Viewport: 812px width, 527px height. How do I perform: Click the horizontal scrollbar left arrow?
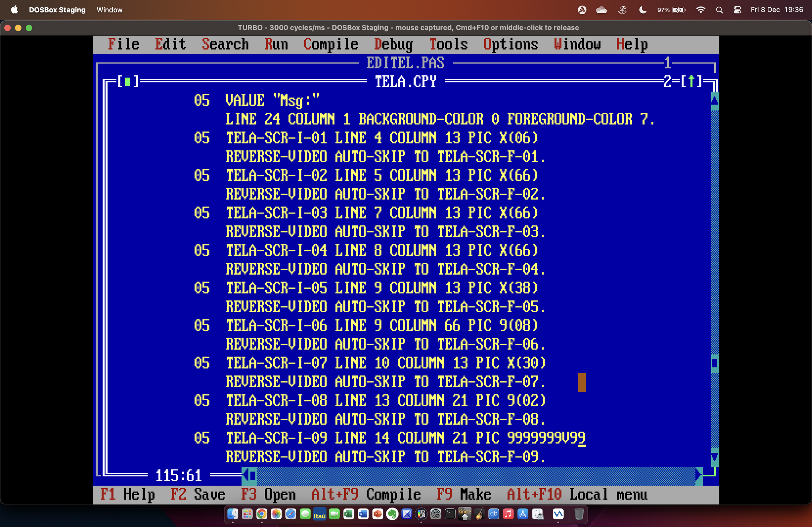point(245,475)
